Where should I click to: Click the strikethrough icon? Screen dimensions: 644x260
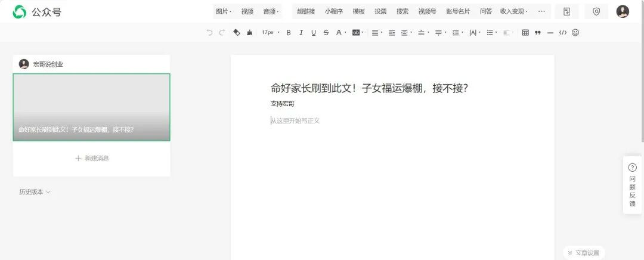(x=326, y=33)
